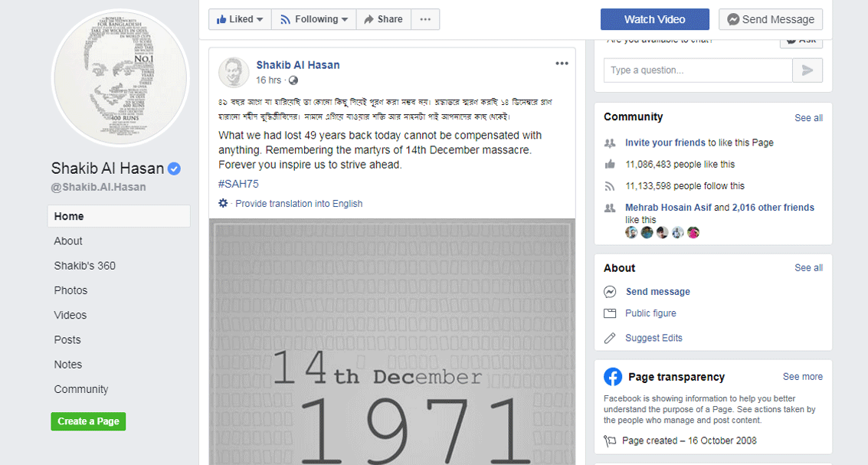Viewport: 868px width, 465px height.
Task: Click the Send Message button
Action: click(x=771, y=19)
